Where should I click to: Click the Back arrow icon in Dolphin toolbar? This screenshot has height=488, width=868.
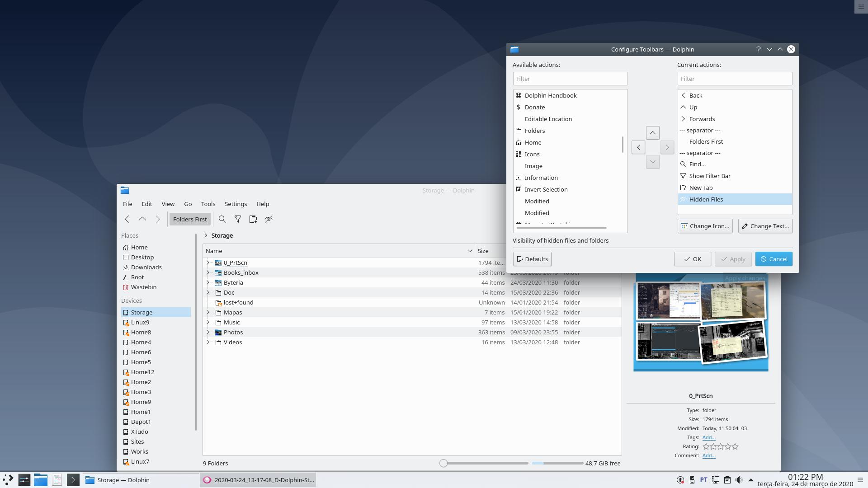point(127,219)
